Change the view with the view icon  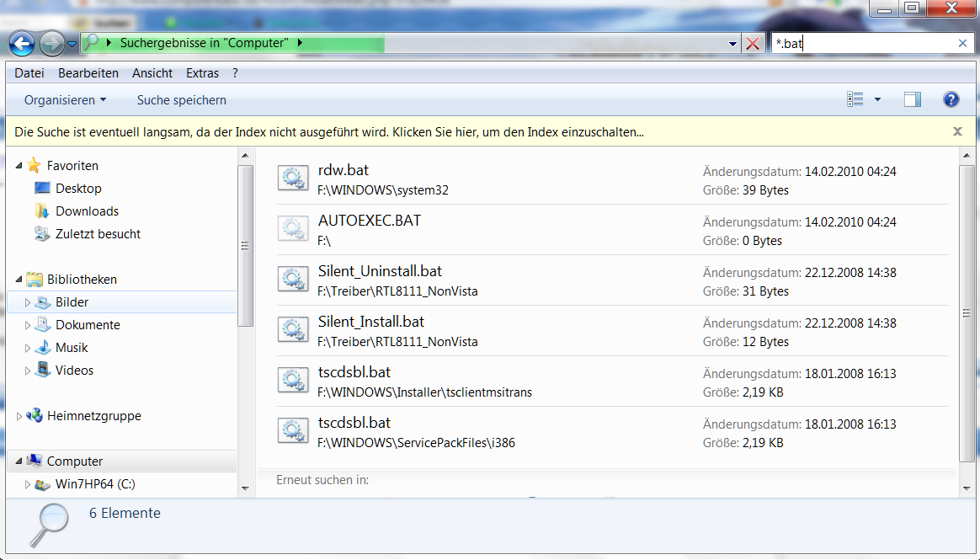pos(855,99)
